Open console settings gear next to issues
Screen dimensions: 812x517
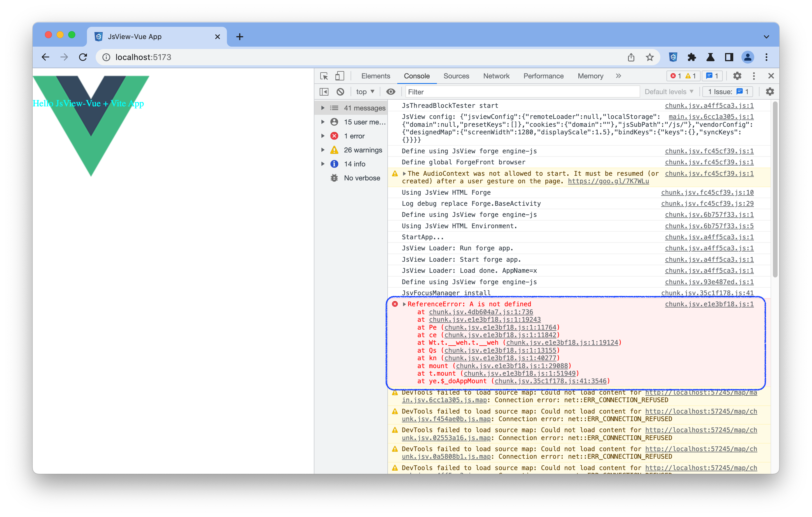click(x=770, y=92)
